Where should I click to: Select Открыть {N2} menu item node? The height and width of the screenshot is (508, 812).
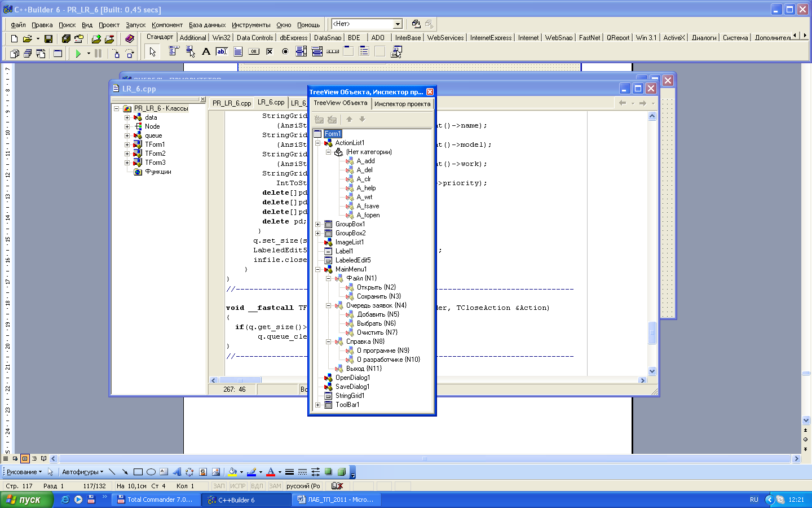[x=376, y=287]
